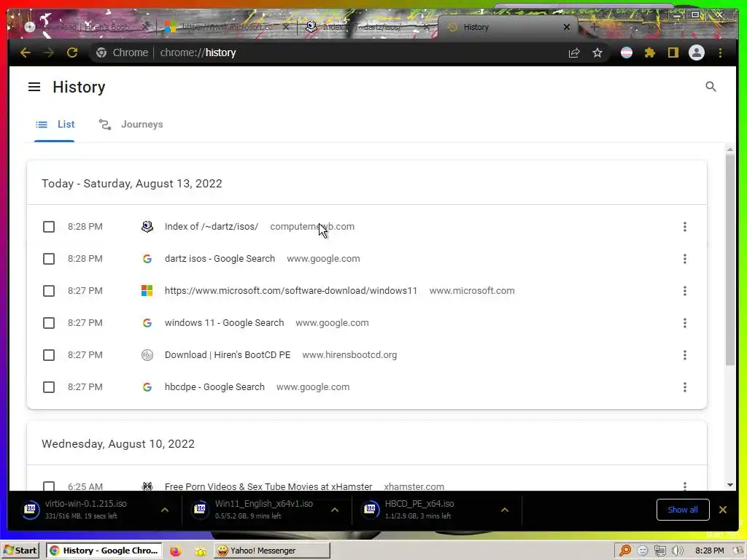Viewport: 747px width, 560px height.
Task: Click the pride flag extension icon in toolbar
Action: (627, 52)
